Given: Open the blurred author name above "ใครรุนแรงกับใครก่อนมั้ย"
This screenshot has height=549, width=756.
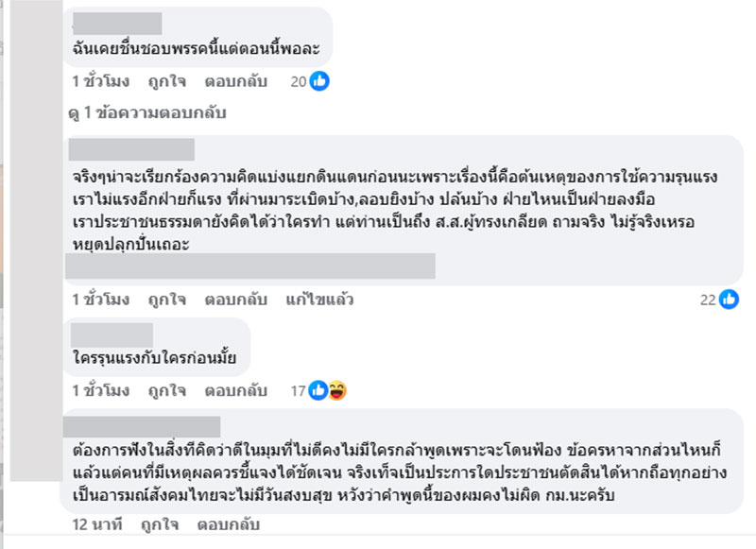Looking at the screenshot, I should click(112, 335).
